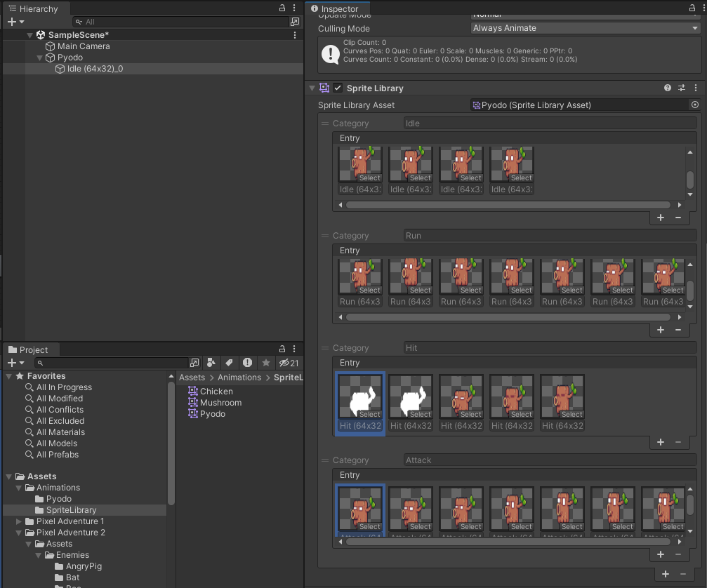Screen dimensions: 707x588
Task: Open Sprite Library help reference icon
Action: pyautogui.click(x=667, y=88)
